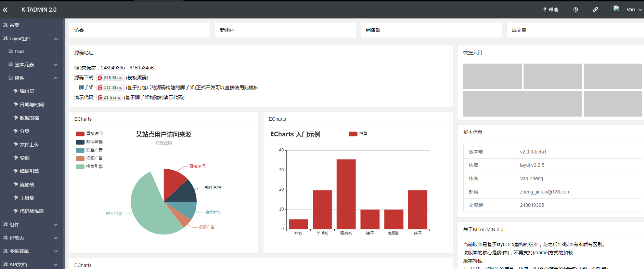Open 首页 in the sidebar

pos(14,25)
